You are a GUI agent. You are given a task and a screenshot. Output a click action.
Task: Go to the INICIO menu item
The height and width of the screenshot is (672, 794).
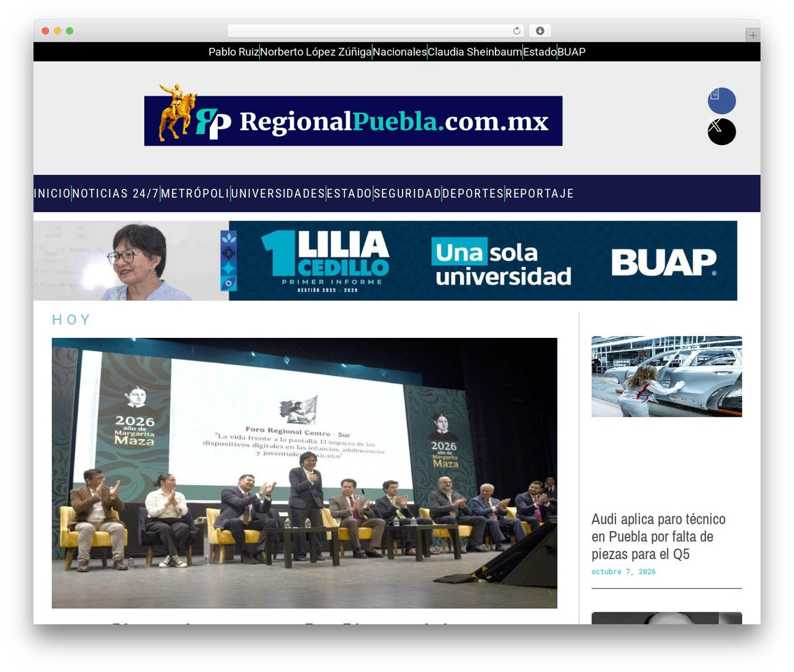coord(52,193)
